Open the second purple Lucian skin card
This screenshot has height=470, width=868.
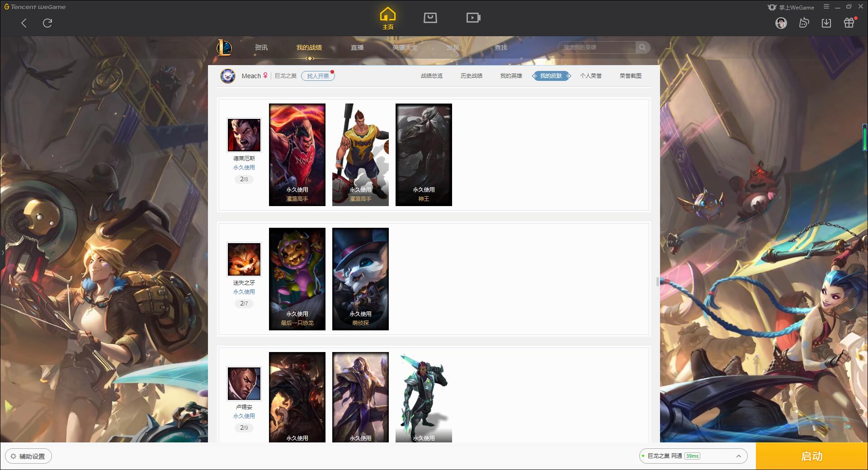[x=360, y=397]
